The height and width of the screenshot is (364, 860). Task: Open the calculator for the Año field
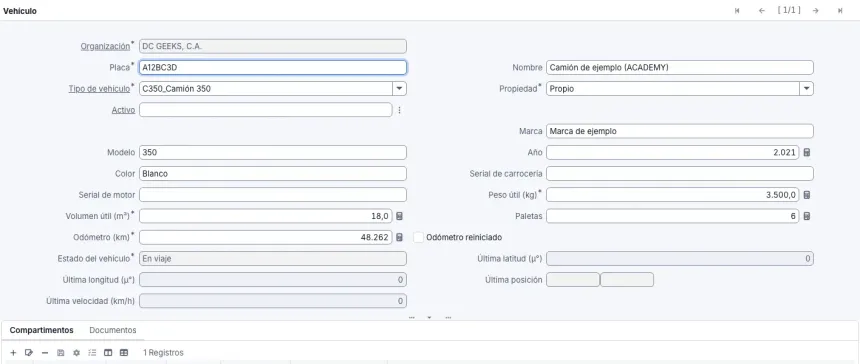807,152
